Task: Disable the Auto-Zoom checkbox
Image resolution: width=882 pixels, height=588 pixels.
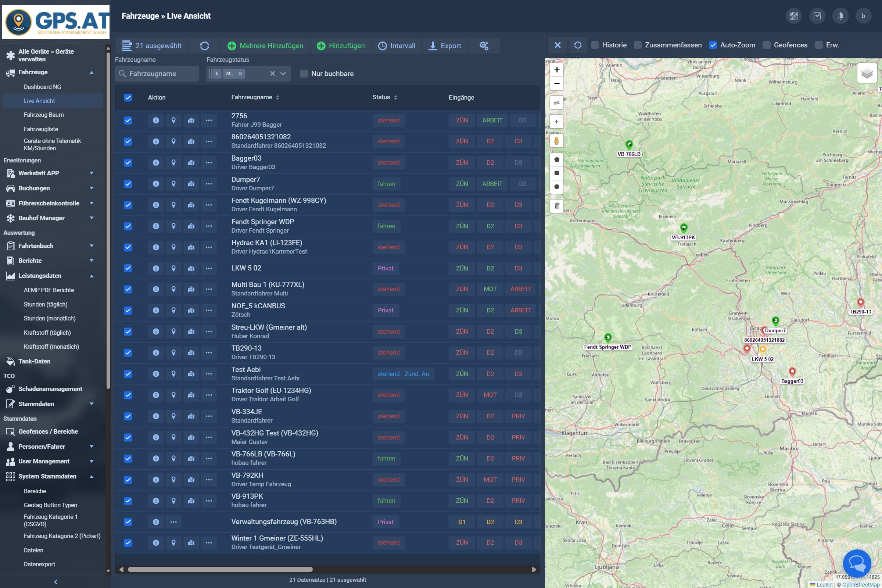Action: point(713,45)
